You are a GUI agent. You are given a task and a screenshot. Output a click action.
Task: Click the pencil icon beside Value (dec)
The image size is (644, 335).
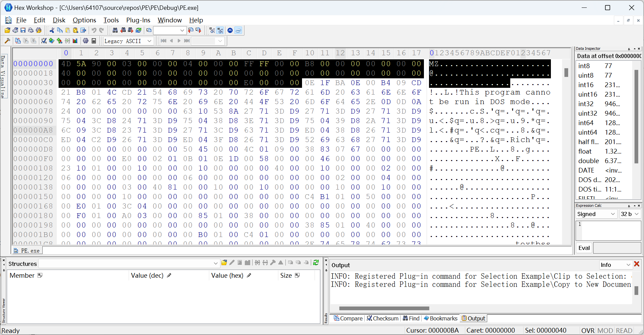(169, 276)
